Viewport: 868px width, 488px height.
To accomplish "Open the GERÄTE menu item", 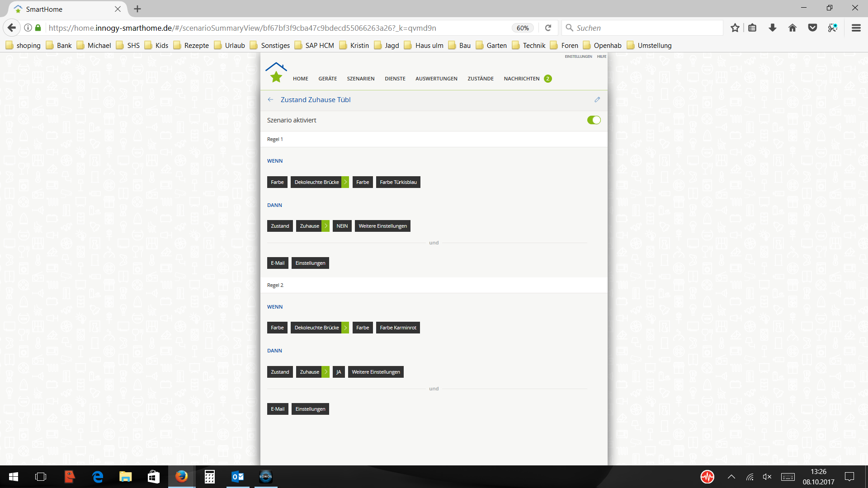I will click(x=327, y=79).
